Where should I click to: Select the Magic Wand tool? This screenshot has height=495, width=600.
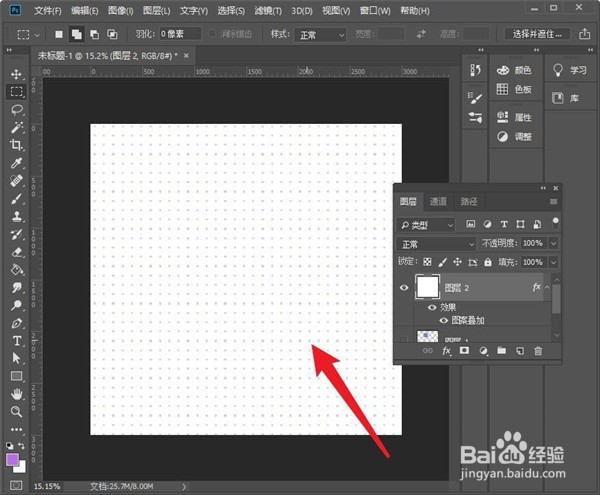click(x=16, y=127)
